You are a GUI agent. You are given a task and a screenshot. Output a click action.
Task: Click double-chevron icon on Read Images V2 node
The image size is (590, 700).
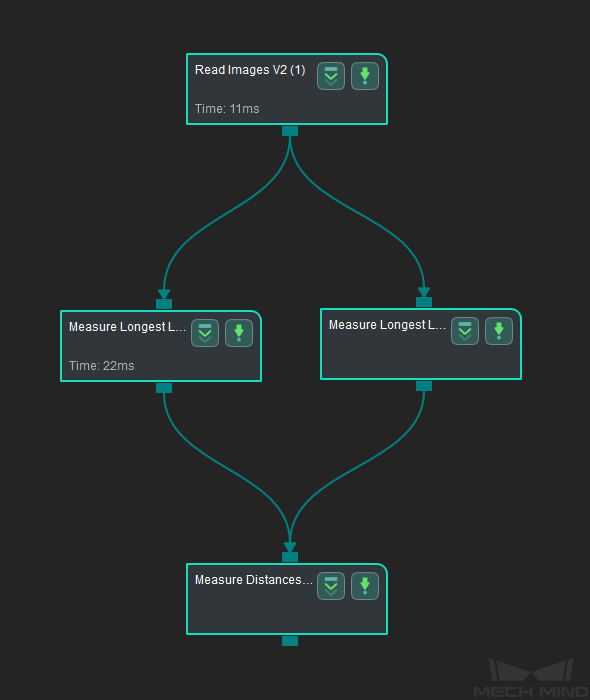point(331,76)
